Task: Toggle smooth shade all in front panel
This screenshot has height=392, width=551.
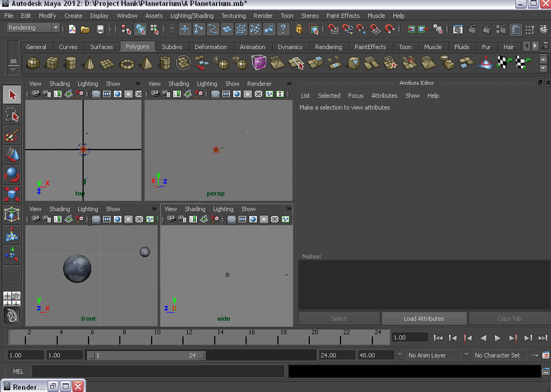Action: [117, 219]
